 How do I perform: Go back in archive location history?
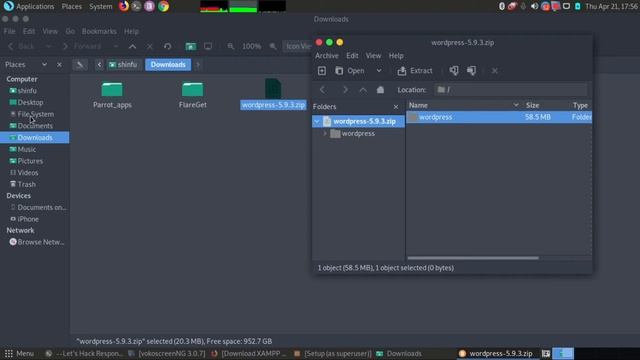322,90
